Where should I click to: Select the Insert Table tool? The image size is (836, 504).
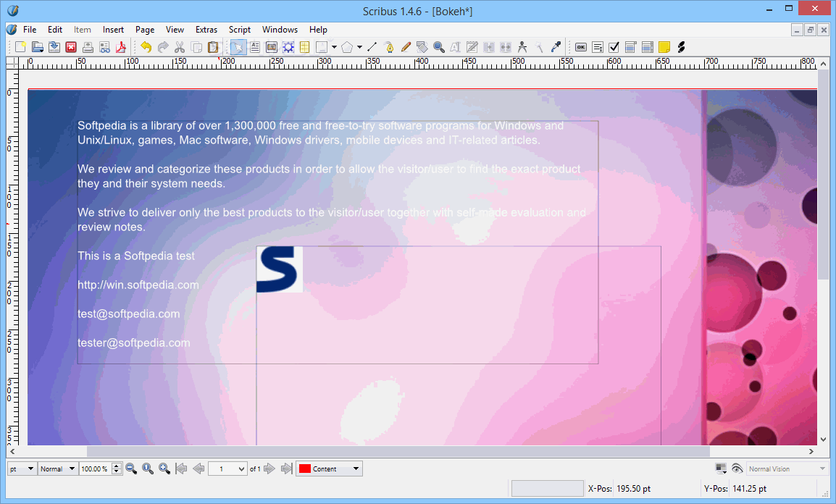coord(305,47)
